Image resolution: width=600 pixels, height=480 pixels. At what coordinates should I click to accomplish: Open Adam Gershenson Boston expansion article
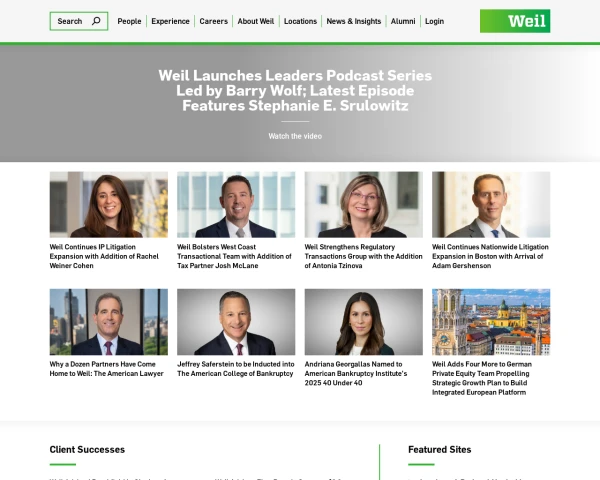click(x=490, y=256)
